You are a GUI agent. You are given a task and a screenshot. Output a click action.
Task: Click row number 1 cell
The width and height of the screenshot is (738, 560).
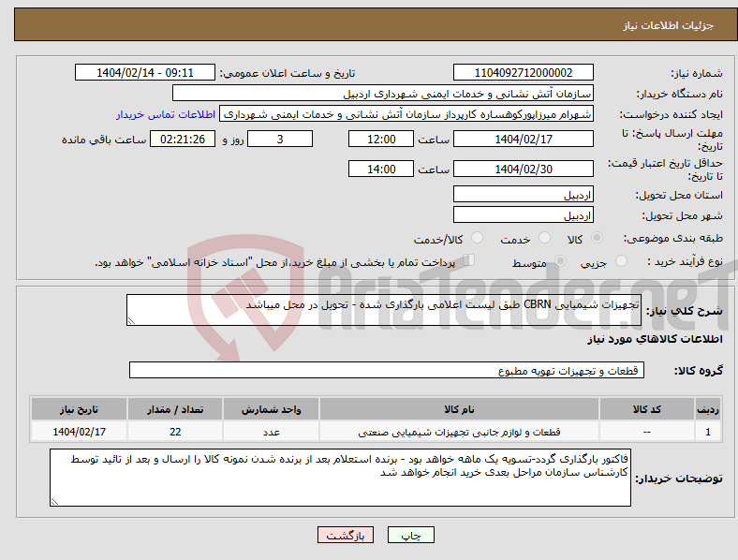coord(708,432)
